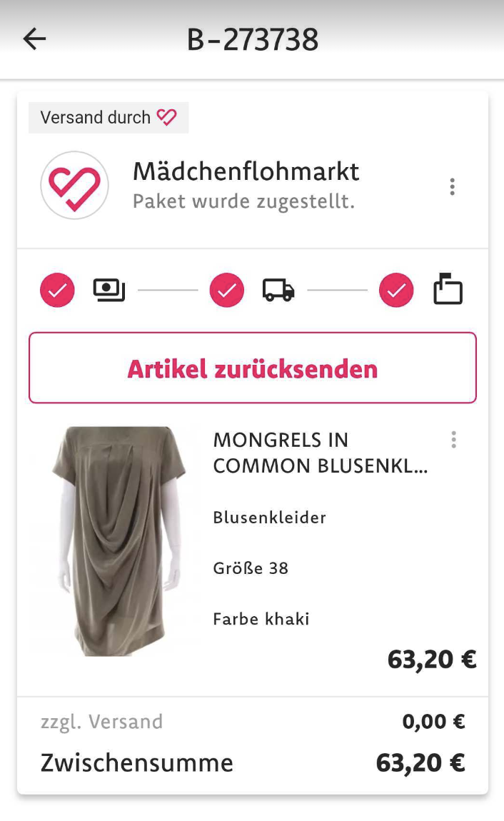Tap the back arrow to leave order B-273738

coord(34,39)
